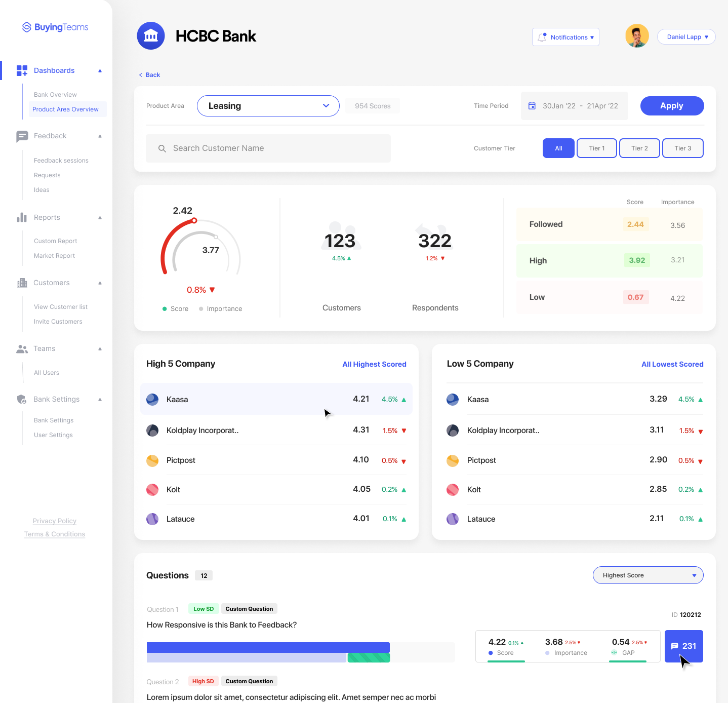Collapse the Dashboards section arrow

coord(100,71)
